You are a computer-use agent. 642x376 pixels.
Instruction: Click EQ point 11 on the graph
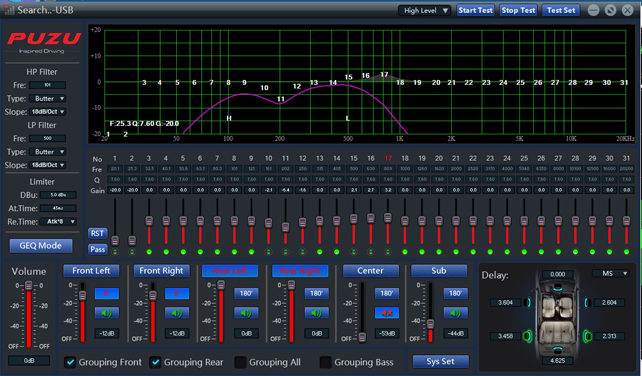click(x=280, y=99)
